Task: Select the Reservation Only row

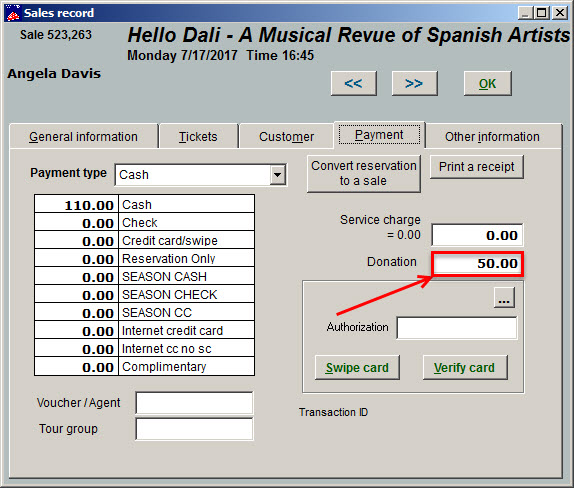Action: 145,258
